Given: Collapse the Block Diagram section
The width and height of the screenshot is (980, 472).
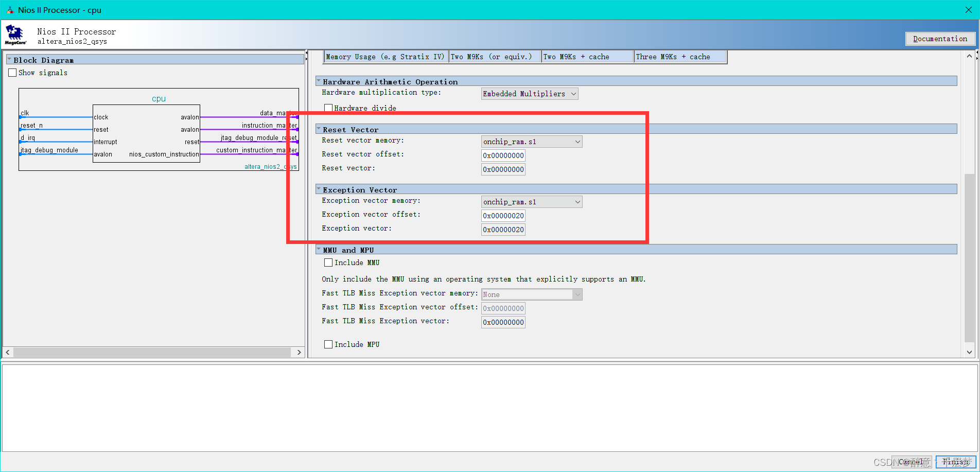Looking at the screenshot, I should click(9, 60).
